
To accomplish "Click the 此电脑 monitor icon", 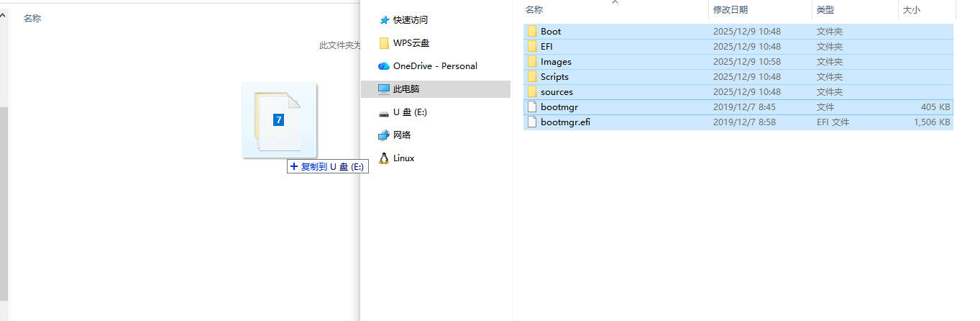I will 384,89.
